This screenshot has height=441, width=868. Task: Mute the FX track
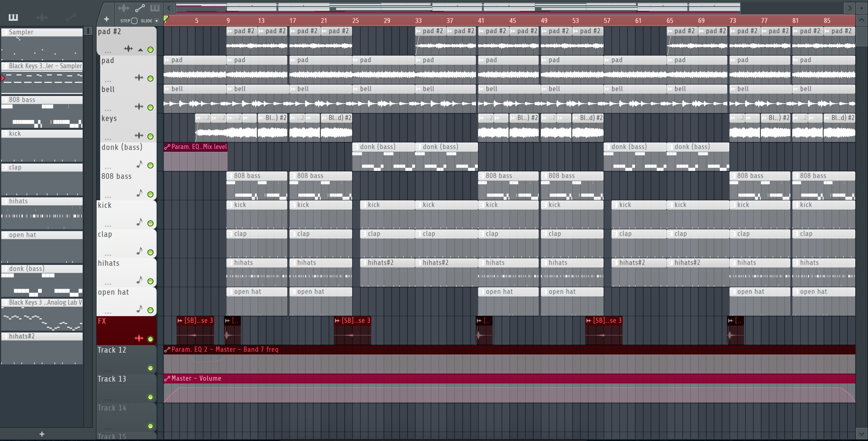(151, 340)
